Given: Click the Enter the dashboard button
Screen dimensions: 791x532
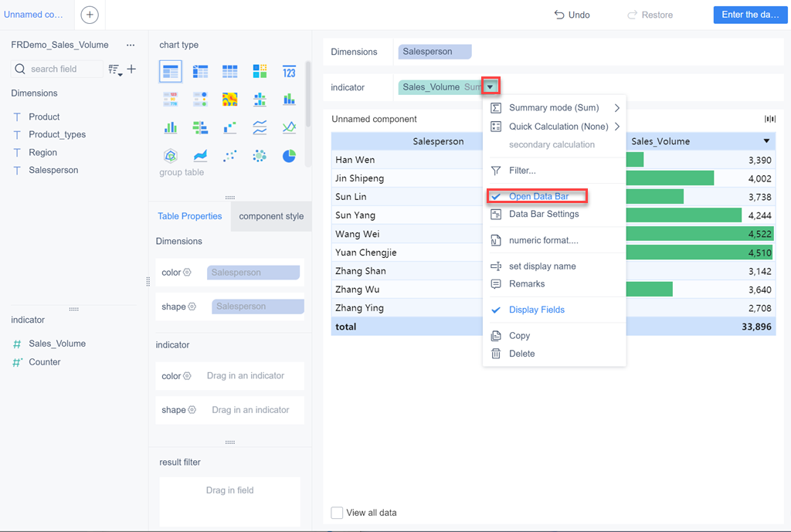Looking at the screenshot, I should click(x=750, y=15).
